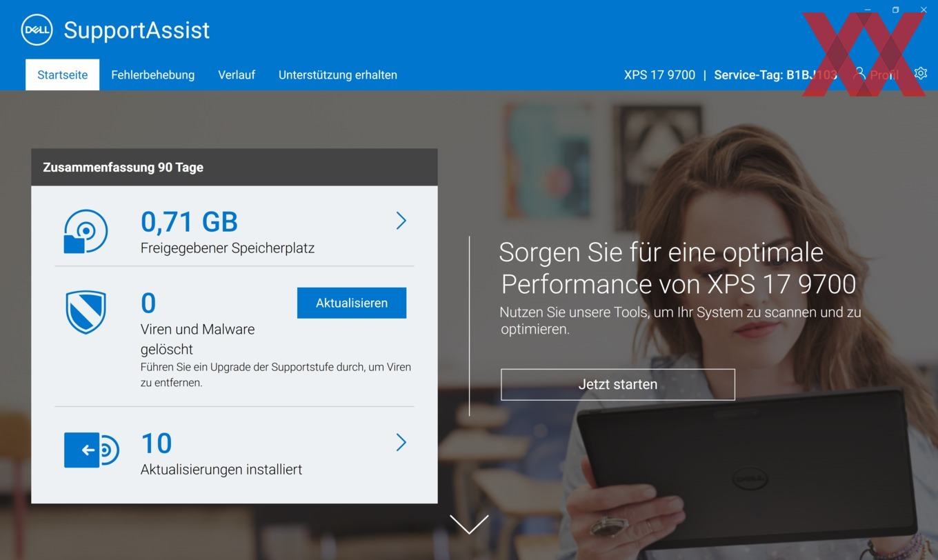
Task: Open the Profil link
Action: click(884, 74)
